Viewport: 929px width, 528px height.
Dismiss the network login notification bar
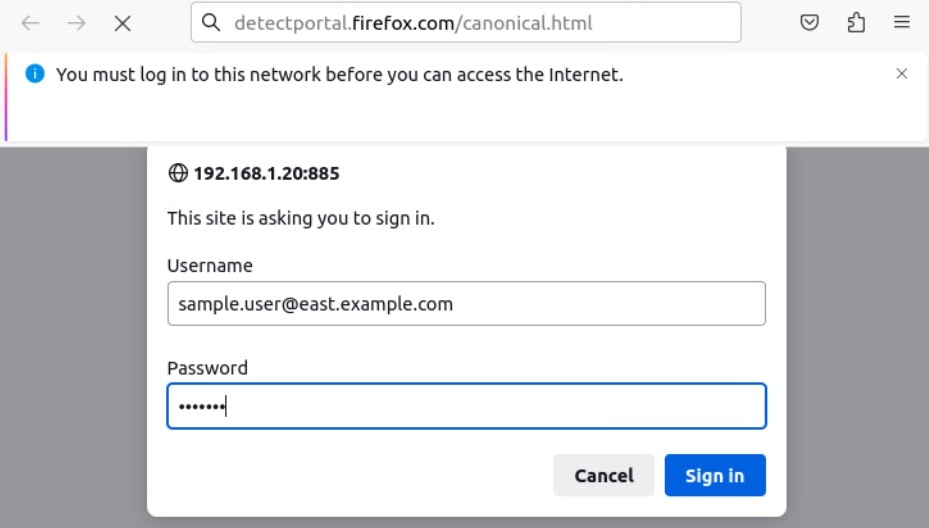pyautogui.click(x=902, y=73)
